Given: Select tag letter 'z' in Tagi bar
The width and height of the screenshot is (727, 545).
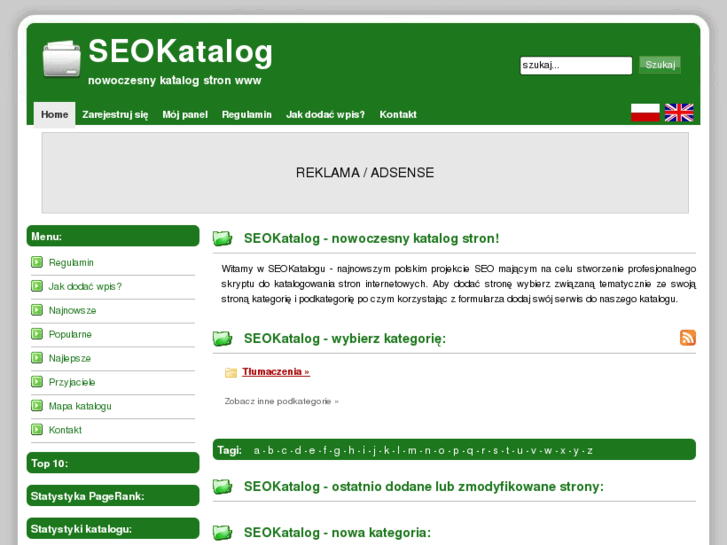Looking at the screenshot, I should pos(590,451).
